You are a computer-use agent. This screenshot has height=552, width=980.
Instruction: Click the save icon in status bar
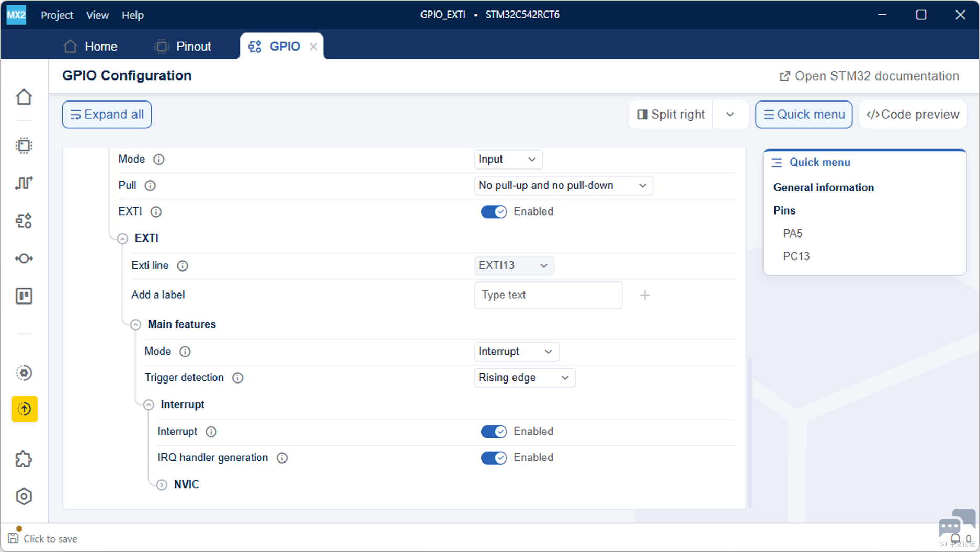pos(13,538)
